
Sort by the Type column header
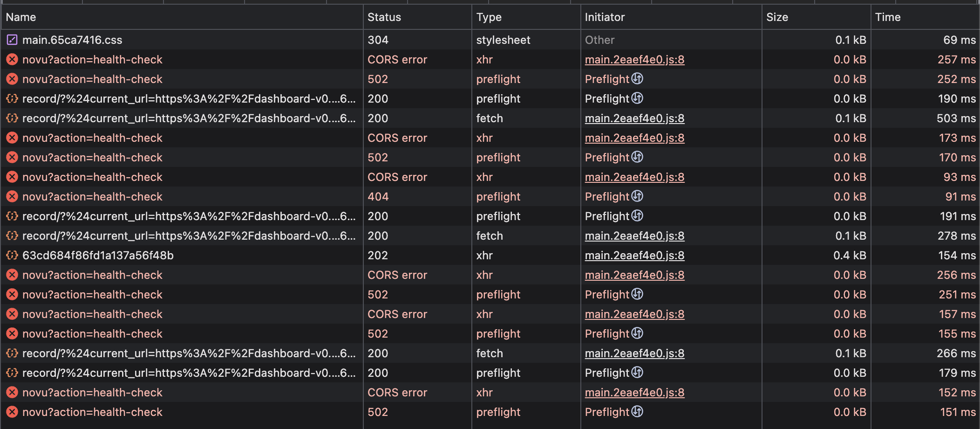(x=489, y=17)
